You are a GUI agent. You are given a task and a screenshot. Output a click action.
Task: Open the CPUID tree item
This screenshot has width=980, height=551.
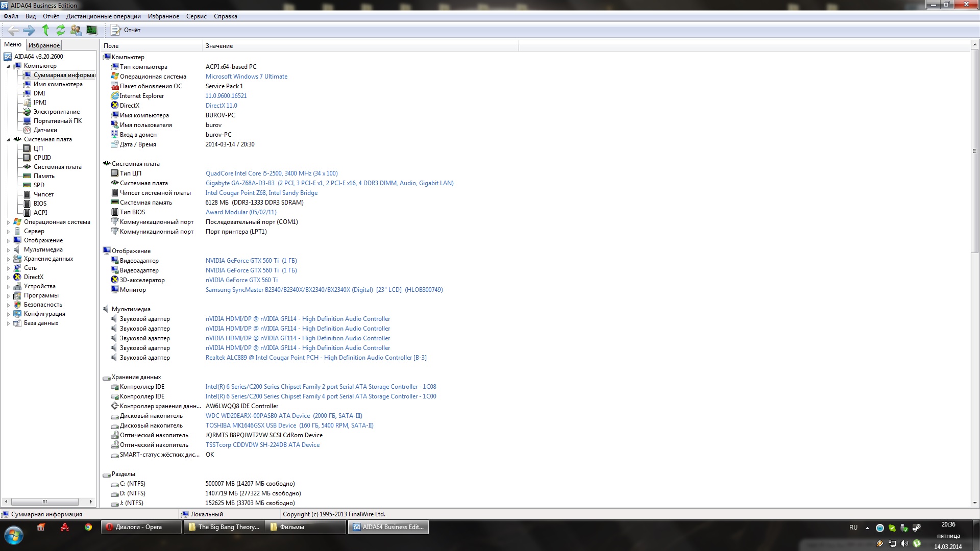42,158
